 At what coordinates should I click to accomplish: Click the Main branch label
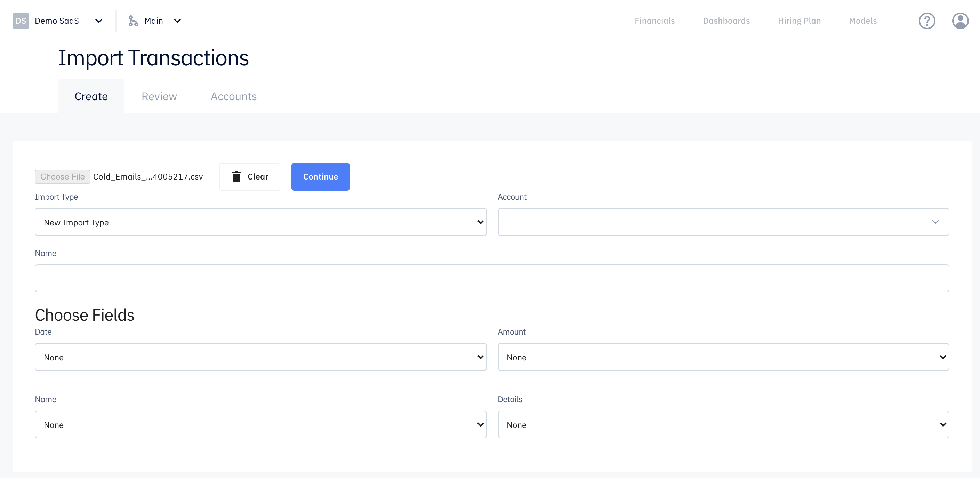154,21
